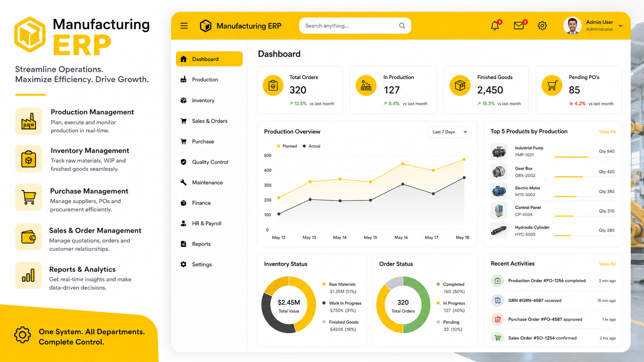Viewport: 644px width, 362px height.
Task: Click the Control Panel product thumbnail
Action: (499, 211)
